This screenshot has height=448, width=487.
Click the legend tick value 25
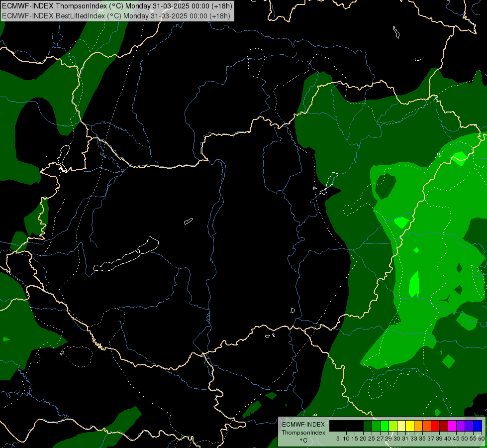click(x=372, y=439)
